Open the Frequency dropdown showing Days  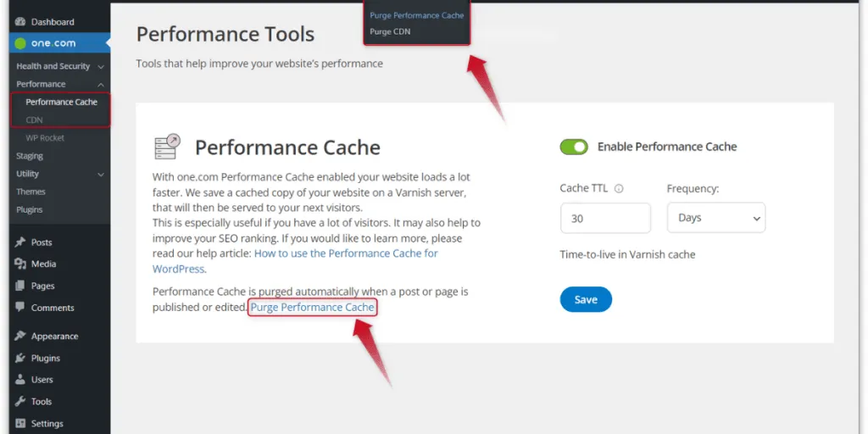point(715,218)
